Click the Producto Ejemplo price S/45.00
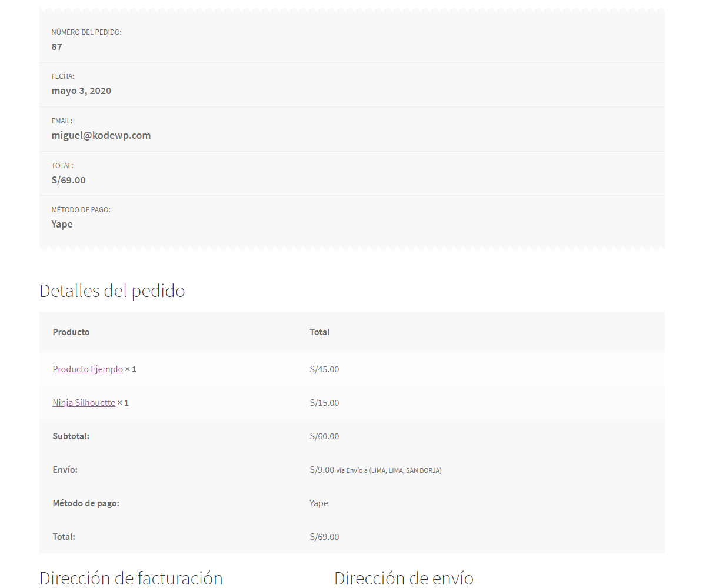The image size is (706, 588). [x=324, y=369]
